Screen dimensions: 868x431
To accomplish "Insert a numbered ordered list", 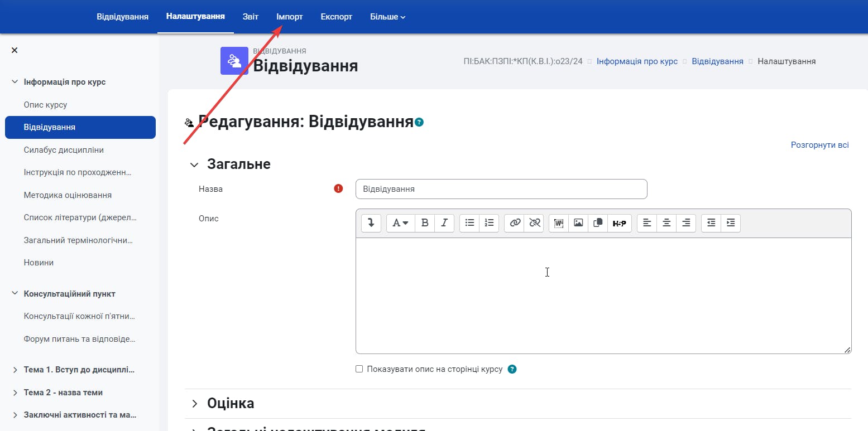I will [489, 223].
